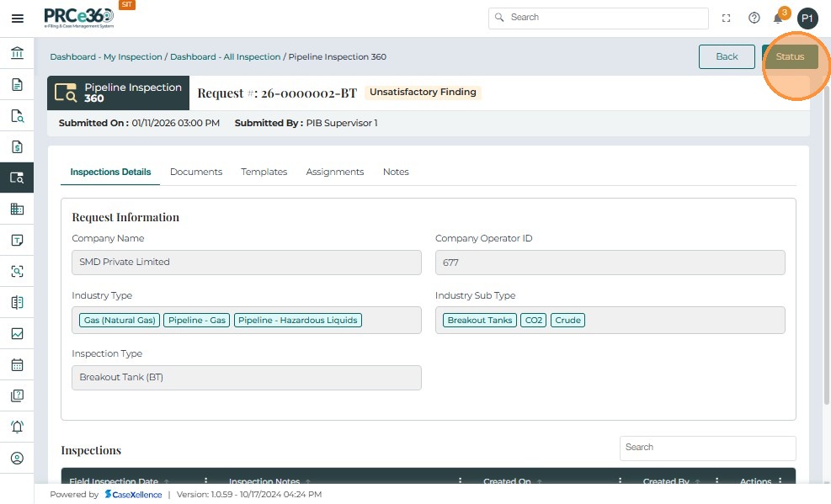Click the alarm bell sidebar icon
831x504 pixels.
17,427
